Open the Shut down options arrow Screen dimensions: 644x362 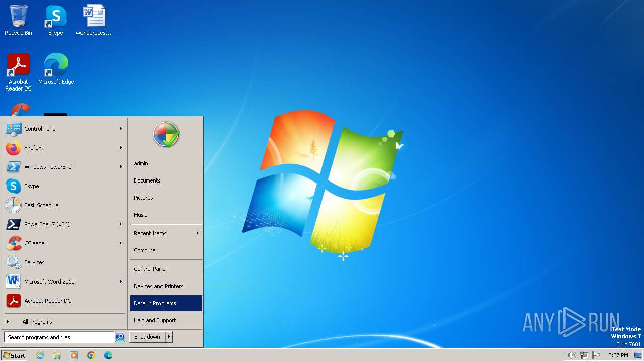(169, 337)
